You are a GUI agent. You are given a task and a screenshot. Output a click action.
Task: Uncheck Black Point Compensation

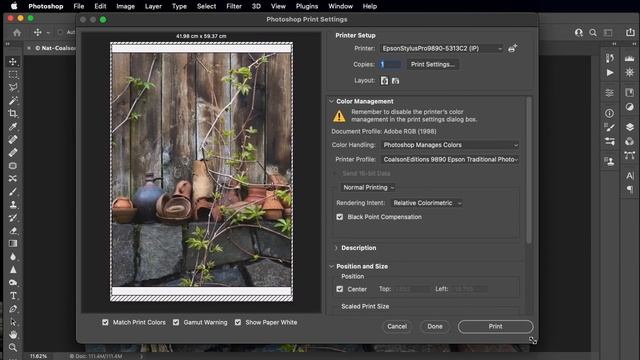point(340,217)
